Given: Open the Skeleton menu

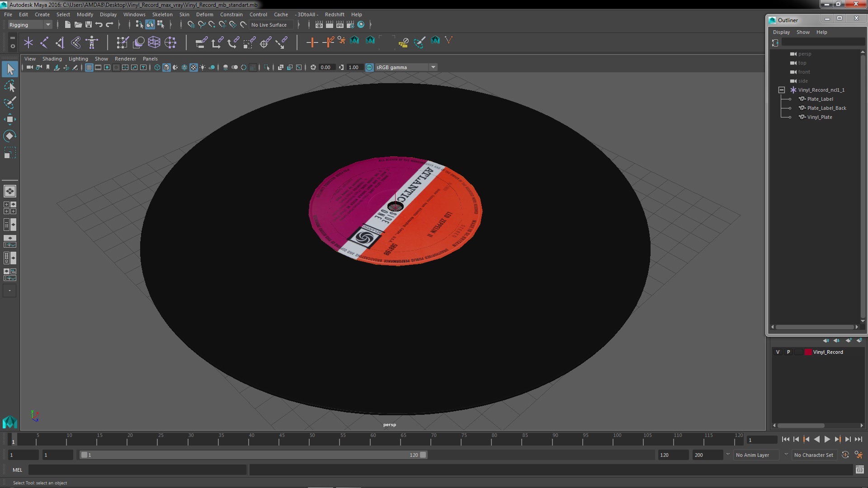Looking at the screenshot, I should coord(162,14).
